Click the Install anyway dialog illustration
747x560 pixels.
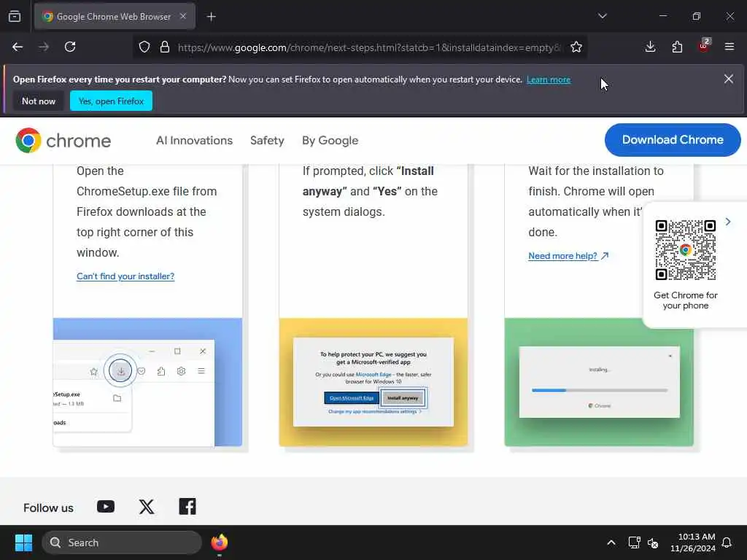coord(373,382)
